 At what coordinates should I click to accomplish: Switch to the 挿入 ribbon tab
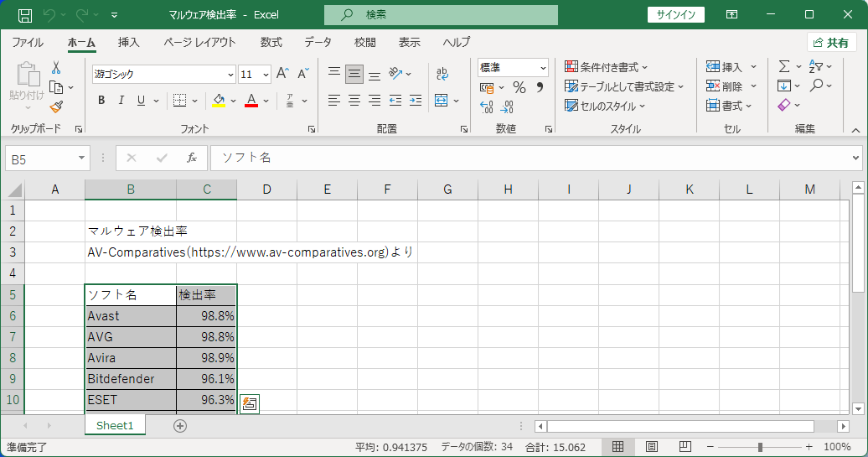[x=128, y=42]
